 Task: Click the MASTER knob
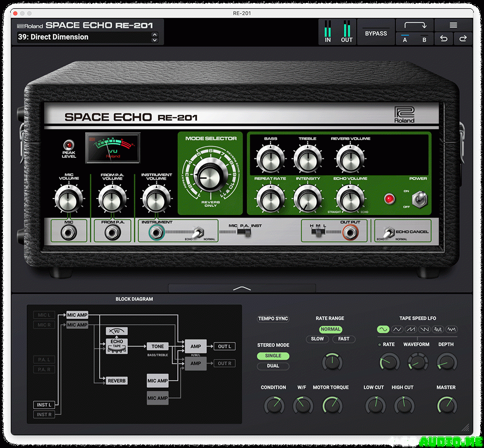(447, 405)
